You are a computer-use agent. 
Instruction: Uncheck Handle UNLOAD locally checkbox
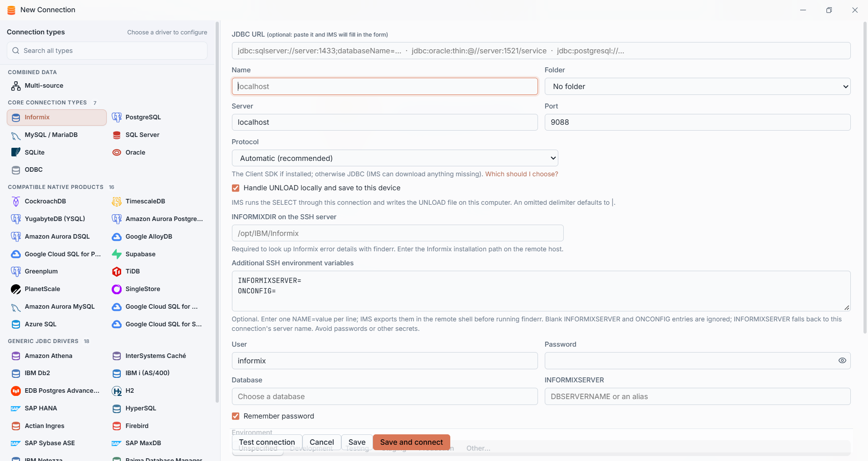click(x=236, y=188)
